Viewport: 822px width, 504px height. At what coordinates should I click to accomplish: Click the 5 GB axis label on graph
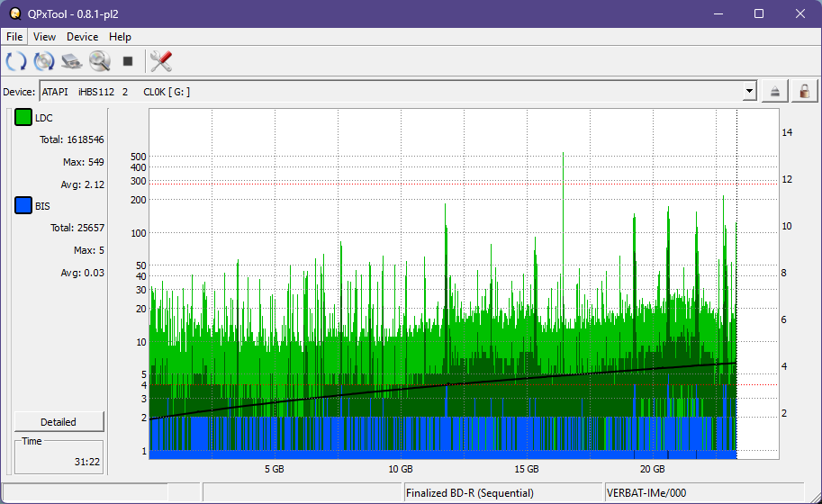click(275, 469)
